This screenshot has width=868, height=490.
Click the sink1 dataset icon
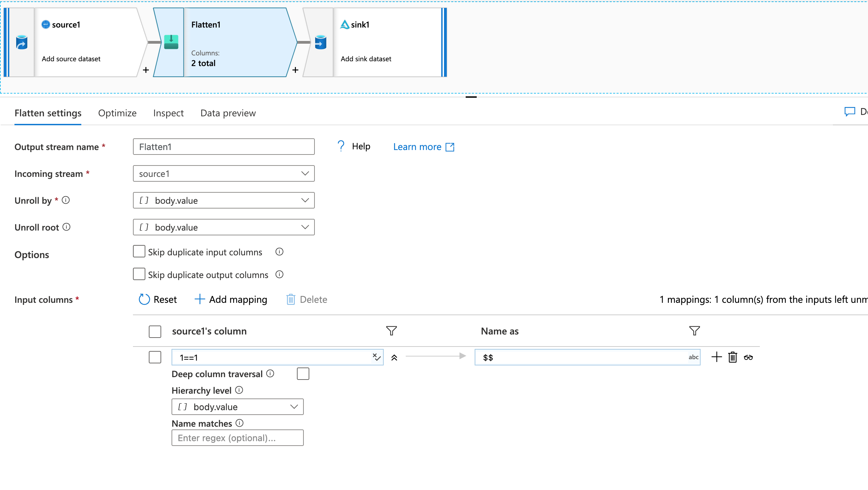coord(320,42)
